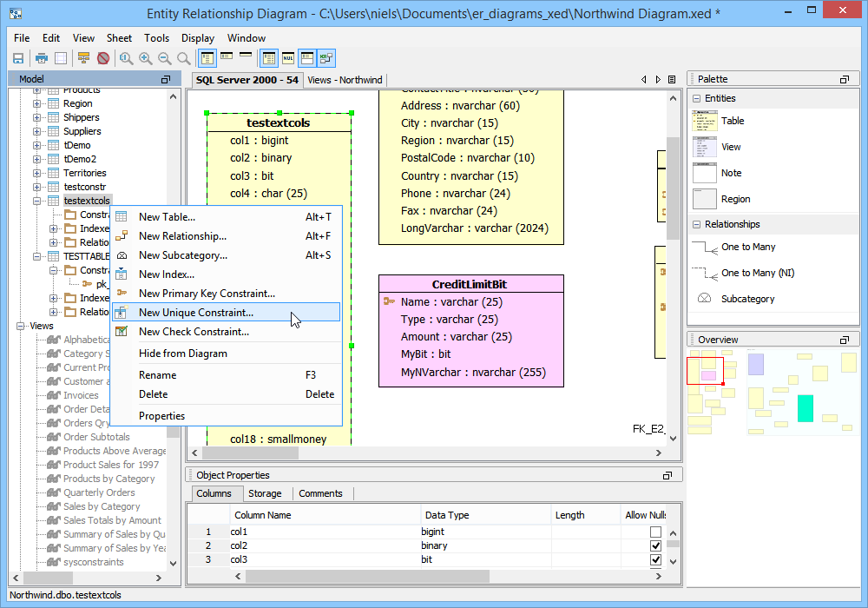Uncheck Allow Nulls for col2

tap(655, 545)
